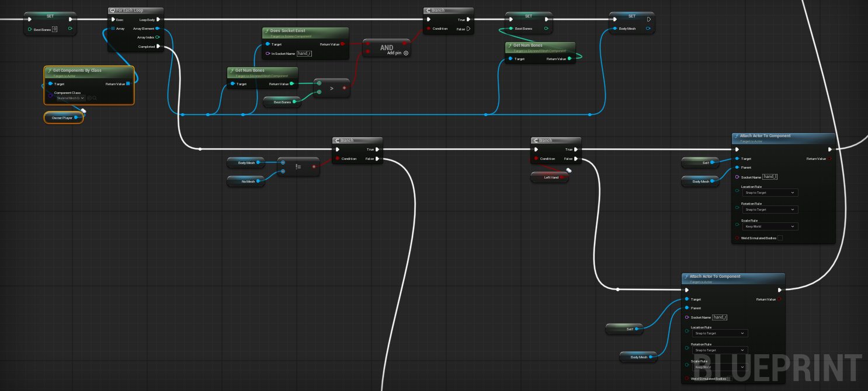The width and height of the screenshot is (868, 391).
Task: Click the use-selected arrow icon beside Component Class
Action: (x=89, y=98)
